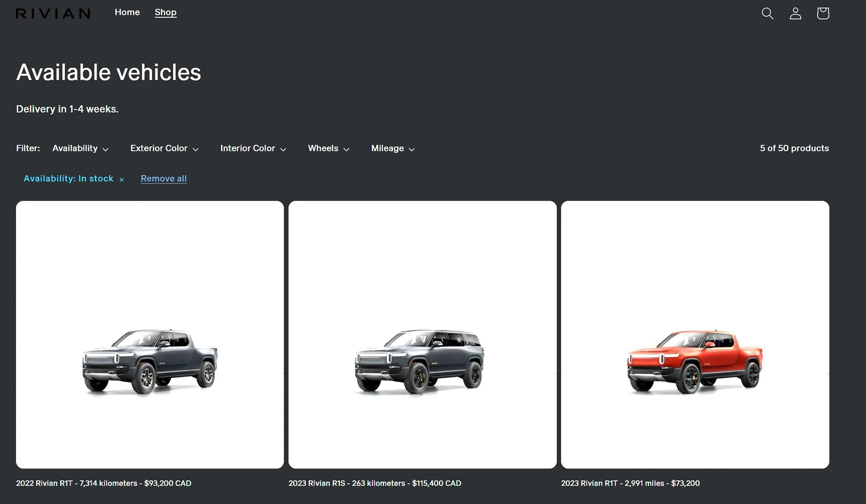Viewport: 866px width, 504px height.
Task: Expand the Exterior Color filter dropdown
Action: pos(164,149)
